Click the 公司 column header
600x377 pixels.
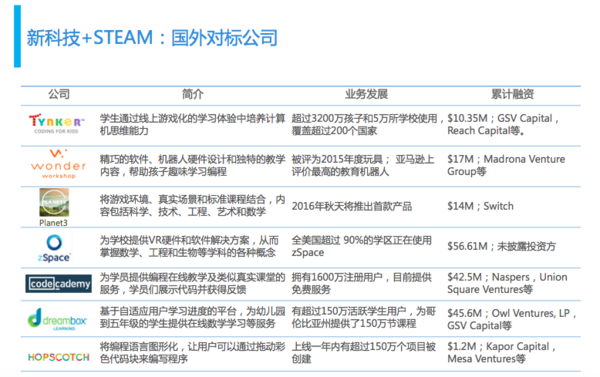pyautogui.click(x=59, y=94)
